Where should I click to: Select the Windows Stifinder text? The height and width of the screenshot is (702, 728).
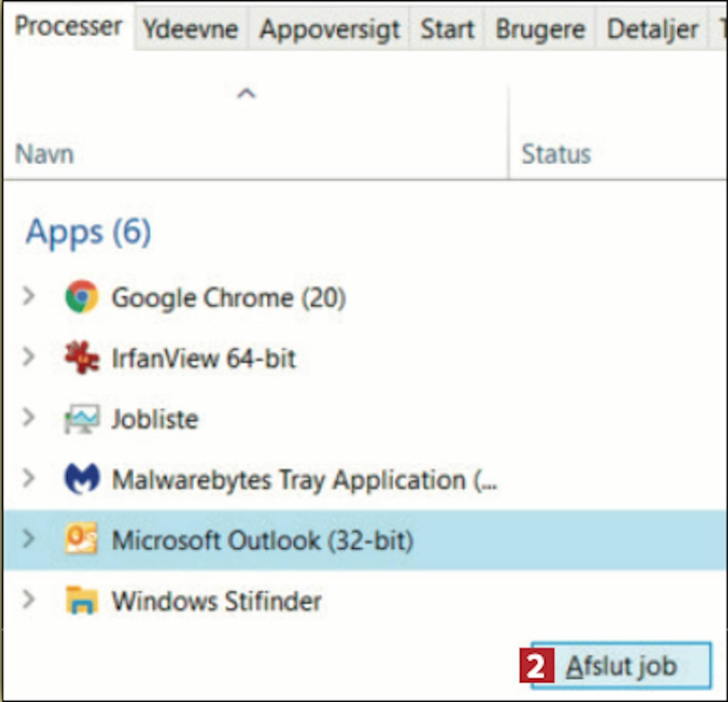click(x=216, y=601)
